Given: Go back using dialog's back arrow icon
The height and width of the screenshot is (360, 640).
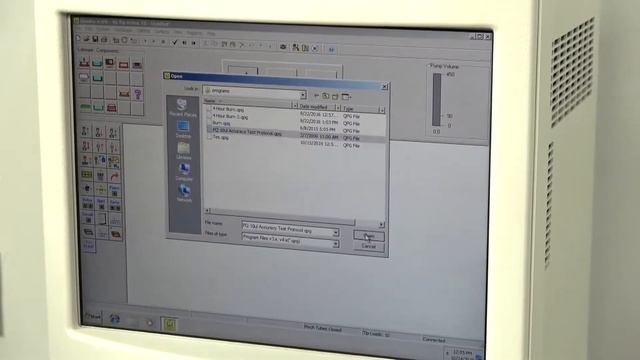Looking at the screenshot, I should pos(316,96).
